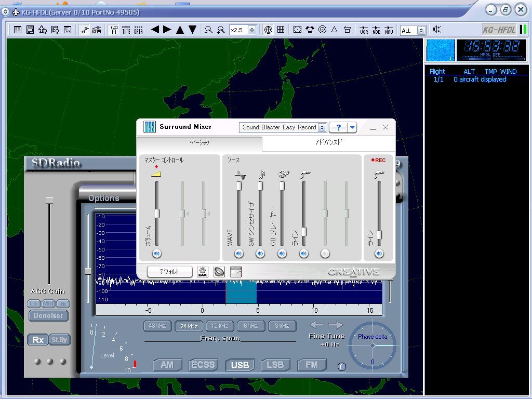Enable the Denoiser in SDRadio
Viewport: 532px width, 399px height.
pyautogui.click(x=48, y=315)
